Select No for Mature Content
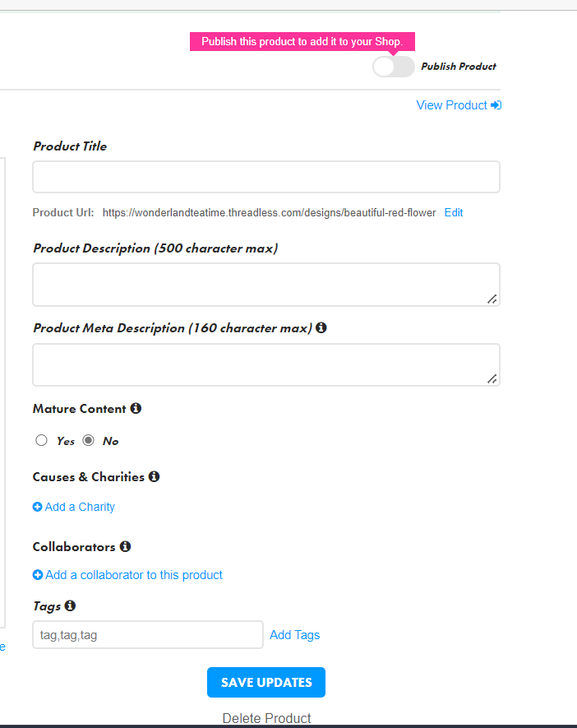The image size is (577, 728). click(x=89, y=440)
